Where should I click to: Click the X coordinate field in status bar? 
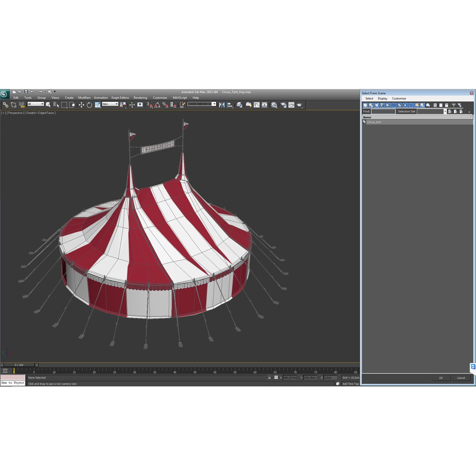click(290, 378)
